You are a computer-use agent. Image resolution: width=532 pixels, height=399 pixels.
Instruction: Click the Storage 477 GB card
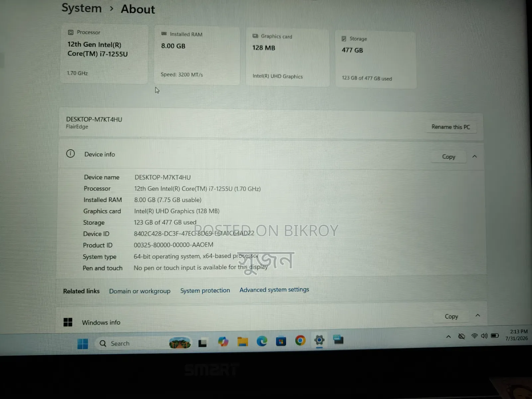[x=376, y=60]
